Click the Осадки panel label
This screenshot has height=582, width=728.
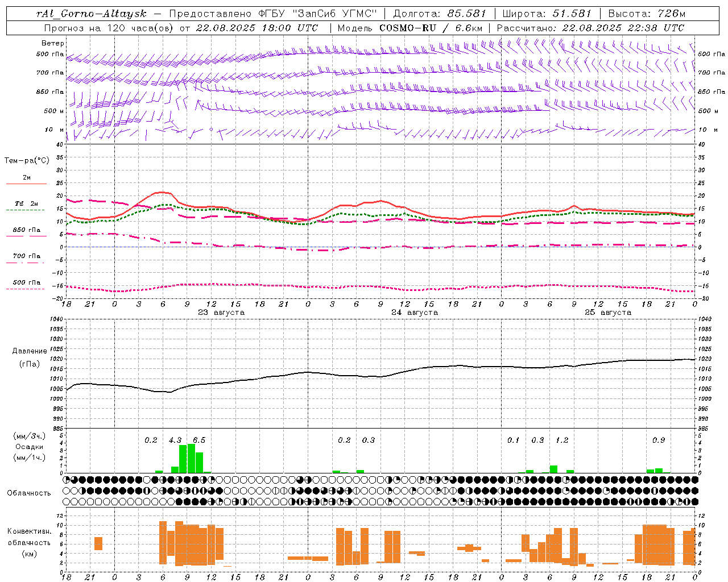[29, 447]
